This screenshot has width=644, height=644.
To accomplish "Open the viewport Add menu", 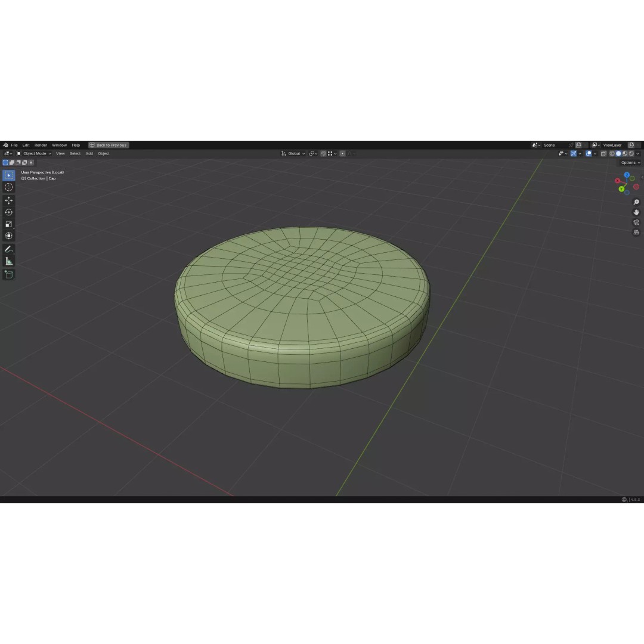I will [89, 154].
